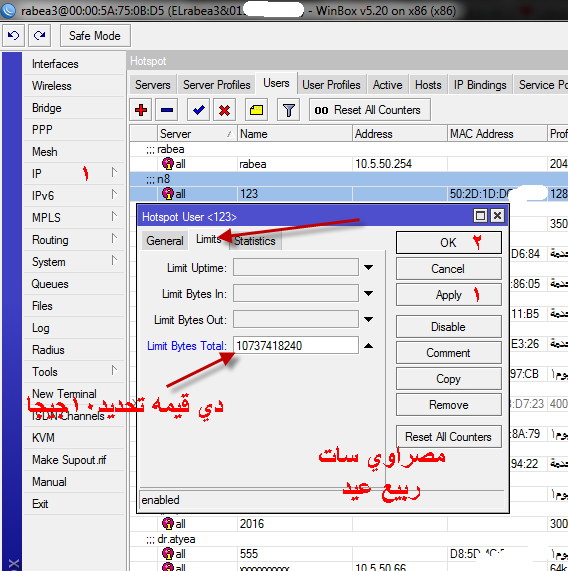Open the Limits tab in user dialog
Viewport: 568px width, 571px height.
(x=209, y=239)
